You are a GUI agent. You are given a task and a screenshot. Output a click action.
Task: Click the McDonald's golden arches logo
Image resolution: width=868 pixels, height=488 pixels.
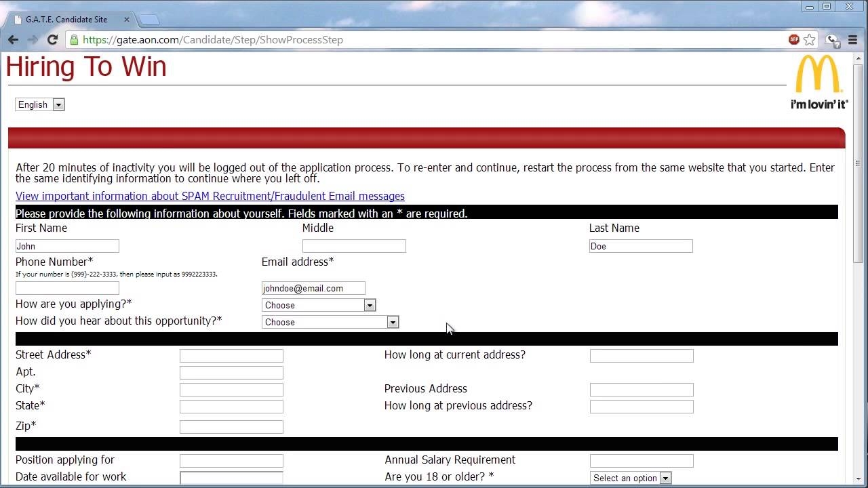(819, 75)
